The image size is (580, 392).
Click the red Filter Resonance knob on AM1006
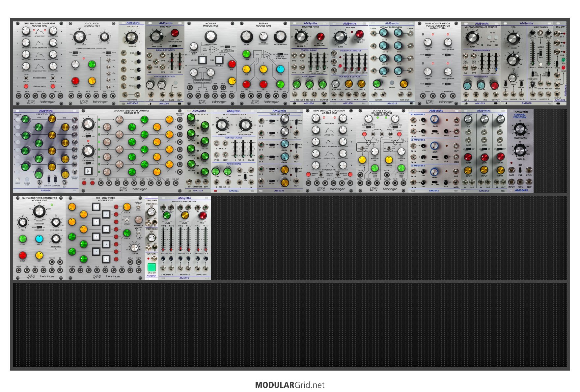[320, 37]
